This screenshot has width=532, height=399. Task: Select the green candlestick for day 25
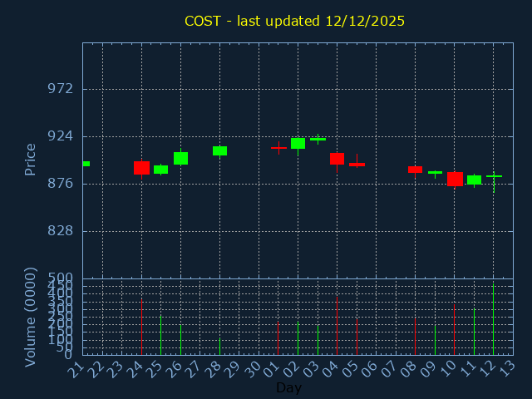pyautogui.click(x=160, y=170)
